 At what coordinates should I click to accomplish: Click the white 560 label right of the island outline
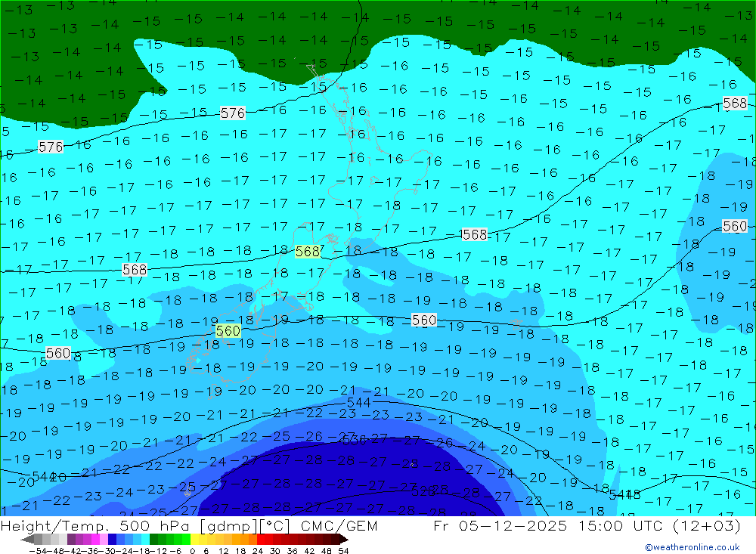tap(424, 320)
